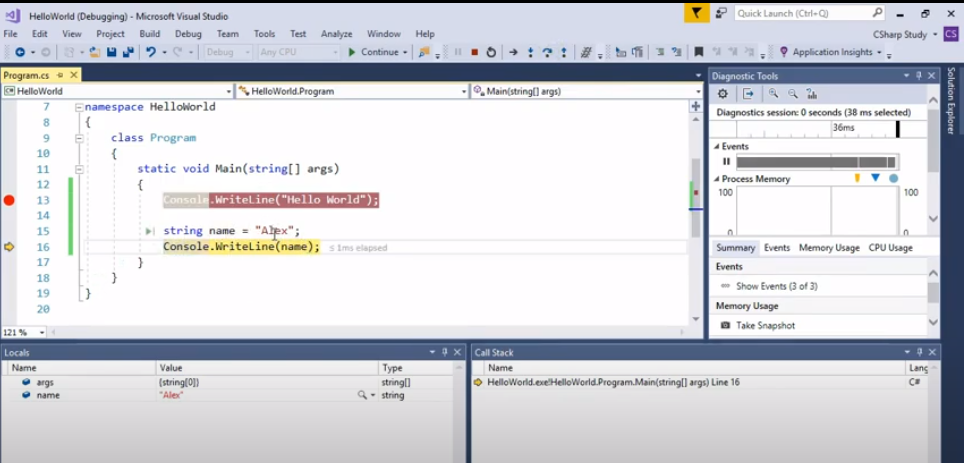This screenshot has height=463, width=964.
Task: Open the Solution Explorer side tab
Action: click(950, 100)
